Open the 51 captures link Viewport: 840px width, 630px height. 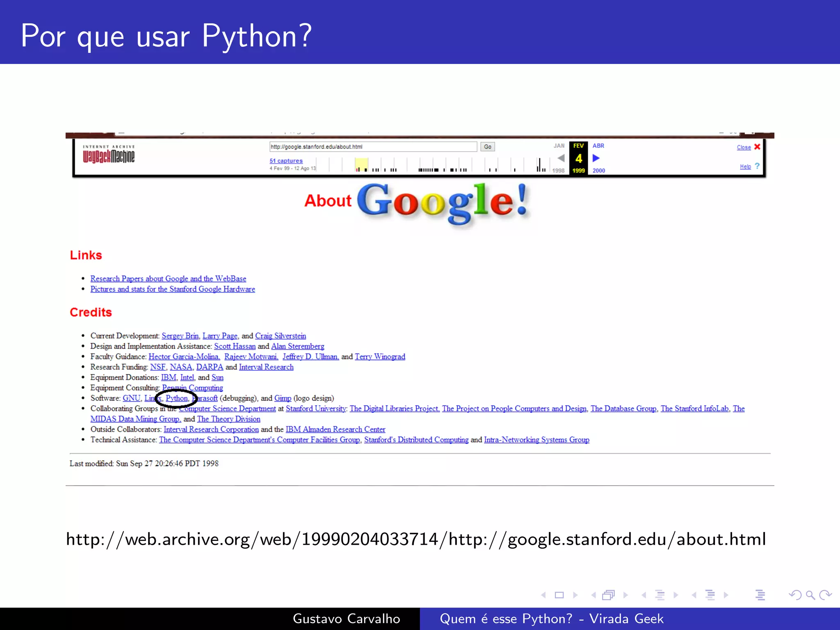pos(286,161)
